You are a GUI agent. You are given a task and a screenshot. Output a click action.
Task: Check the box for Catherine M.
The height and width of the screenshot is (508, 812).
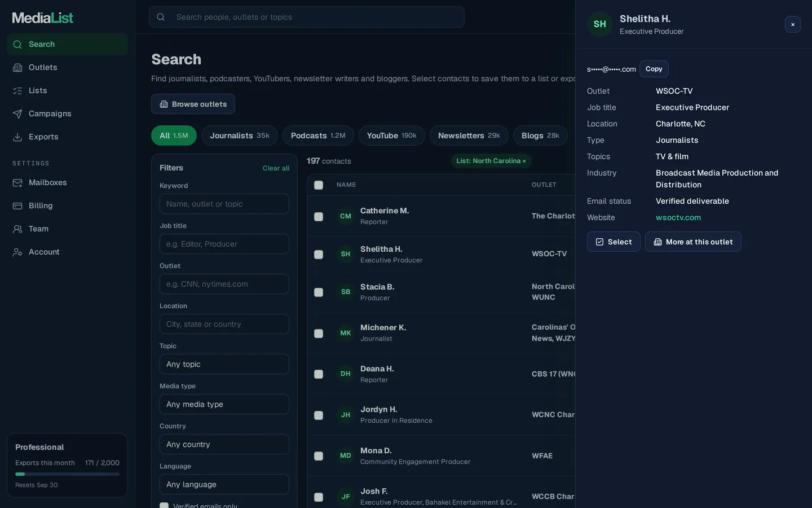pos(319,217)
